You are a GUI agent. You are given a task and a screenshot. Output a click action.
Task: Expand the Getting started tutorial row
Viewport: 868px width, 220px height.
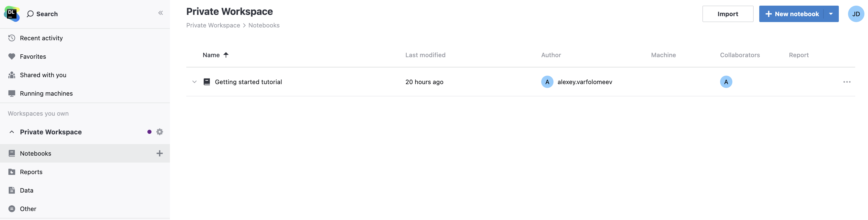[194, 82]
